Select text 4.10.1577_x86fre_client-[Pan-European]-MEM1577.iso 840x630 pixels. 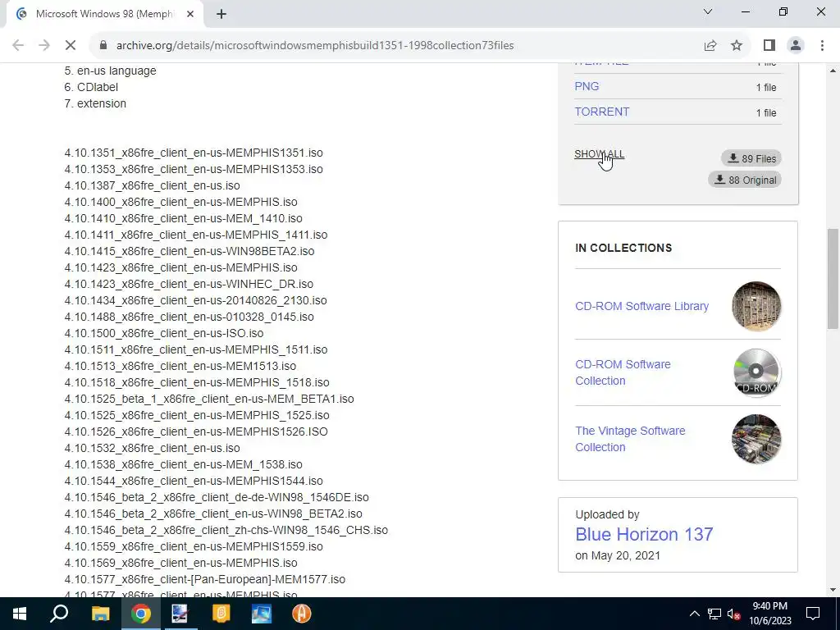204,579
